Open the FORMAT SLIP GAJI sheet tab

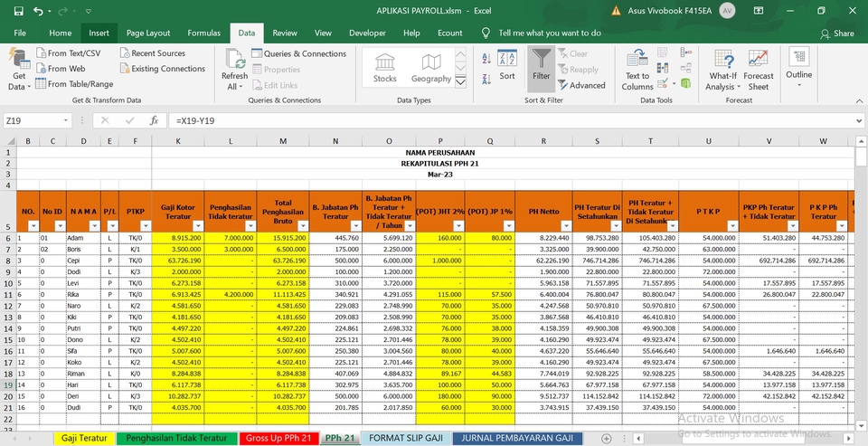point(406,438)
